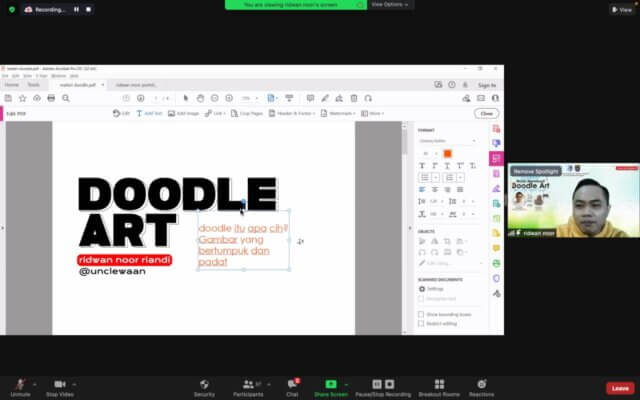The height and width of the screenshot is (400, 640).
Task: Open Header & Footer dropdown
Action: click(292, 113)
